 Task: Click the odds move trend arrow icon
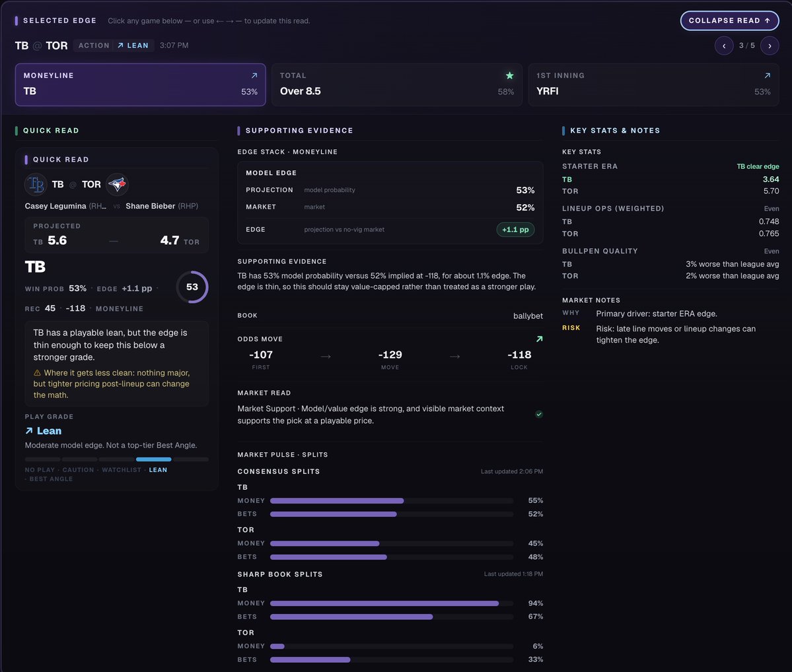point(539,339)
